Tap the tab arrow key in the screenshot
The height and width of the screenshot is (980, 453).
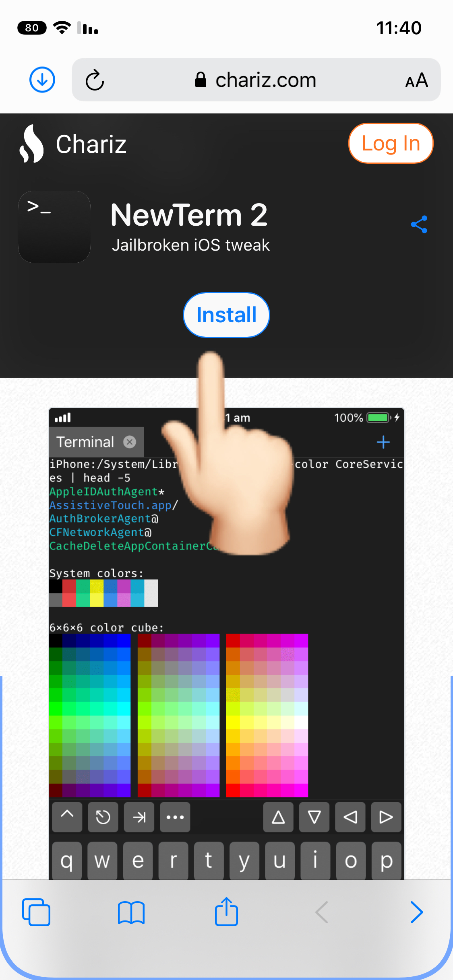pos(139,817)
